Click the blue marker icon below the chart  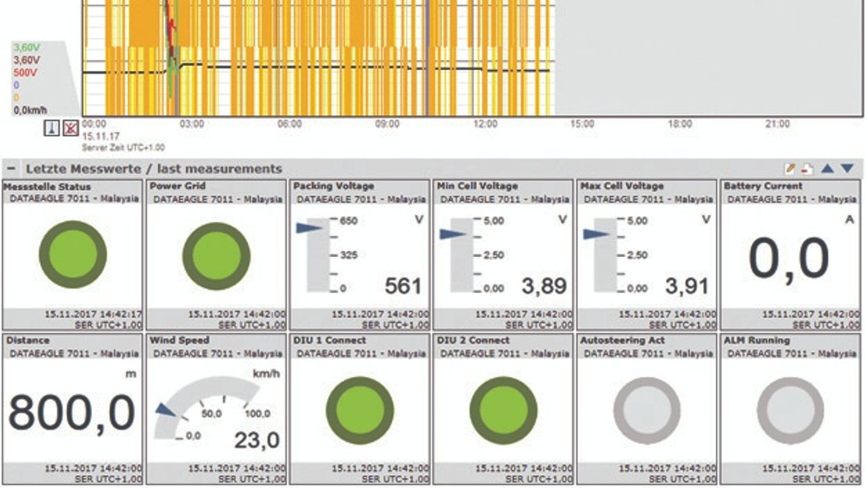pyautogui.click(x=53, y=128)
